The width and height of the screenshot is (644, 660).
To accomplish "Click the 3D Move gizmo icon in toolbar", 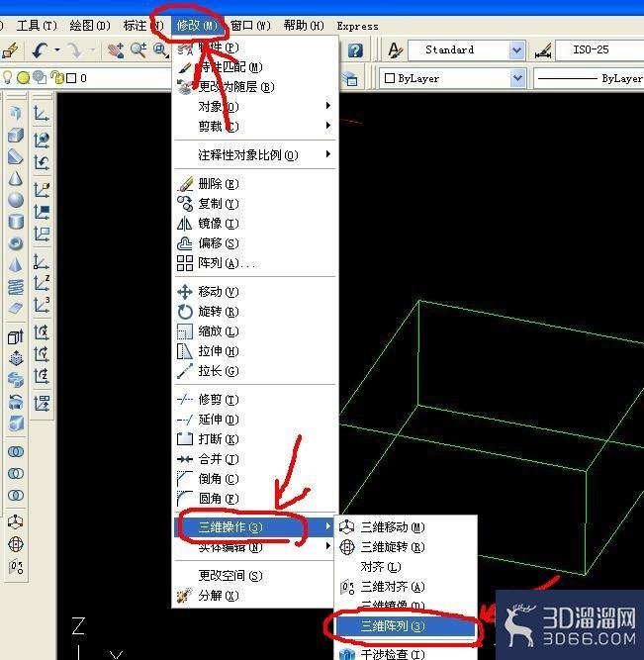I will (16, 521).
